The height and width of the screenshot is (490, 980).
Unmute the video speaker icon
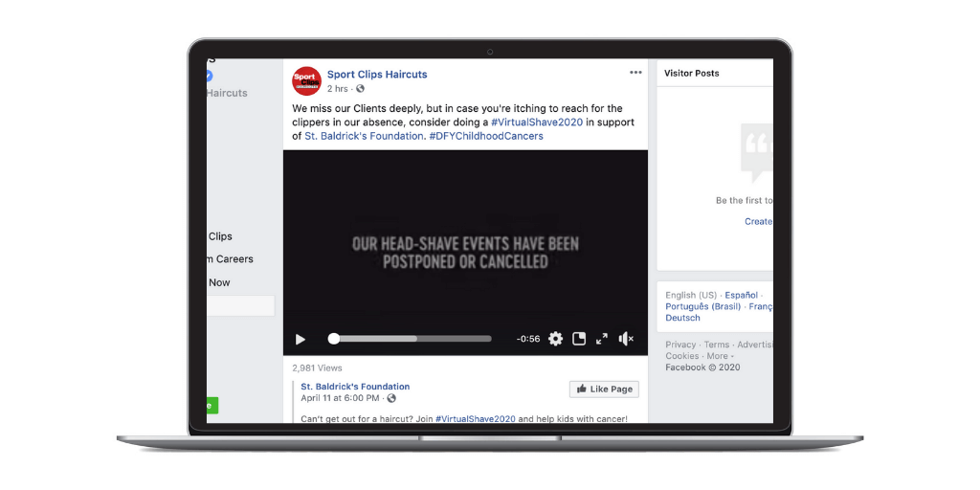point(626,339)
